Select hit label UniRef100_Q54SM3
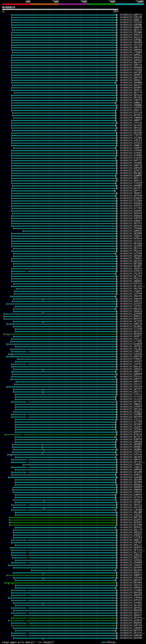The height and width of the screenshot is (644, 146). point(131,296)
